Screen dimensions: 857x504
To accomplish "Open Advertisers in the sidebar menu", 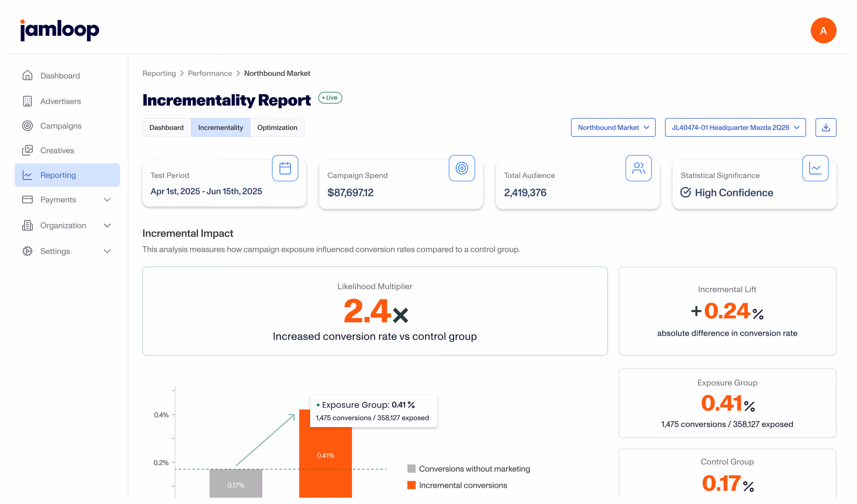I will pos(67,101).
